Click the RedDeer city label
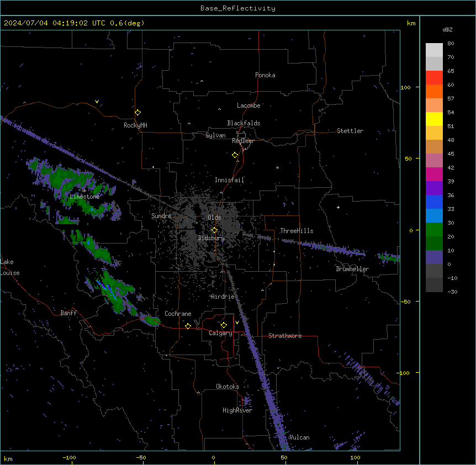Viewport: 476px width, 465px height. [x=243, y=141]
